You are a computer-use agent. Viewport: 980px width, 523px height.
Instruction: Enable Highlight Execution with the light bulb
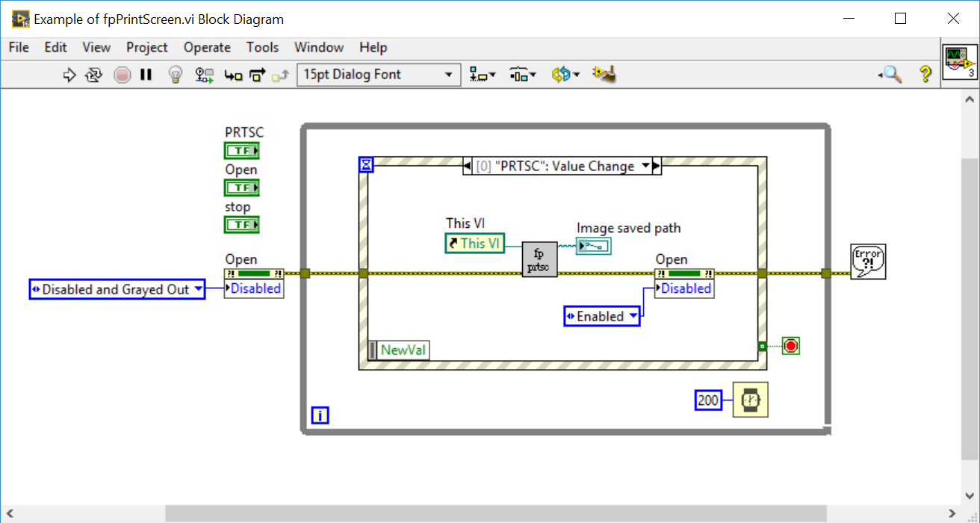point(175,74)
